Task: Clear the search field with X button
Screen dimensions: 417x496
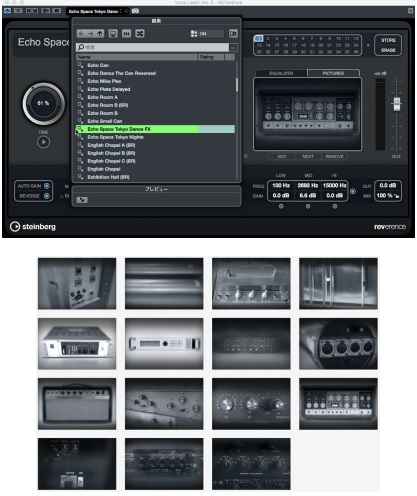Action: pyautogui.click(x=233, y=48)
